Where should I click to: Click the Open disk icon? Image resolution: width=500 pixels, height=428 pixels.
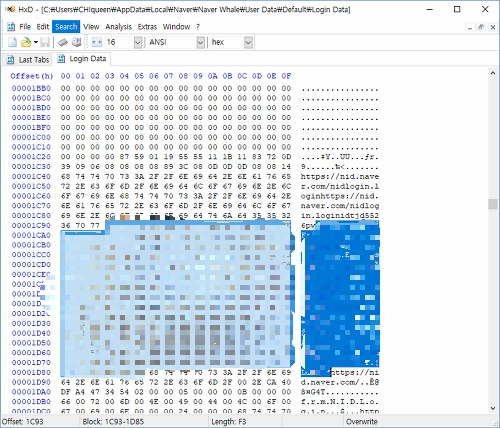[77, 42]
